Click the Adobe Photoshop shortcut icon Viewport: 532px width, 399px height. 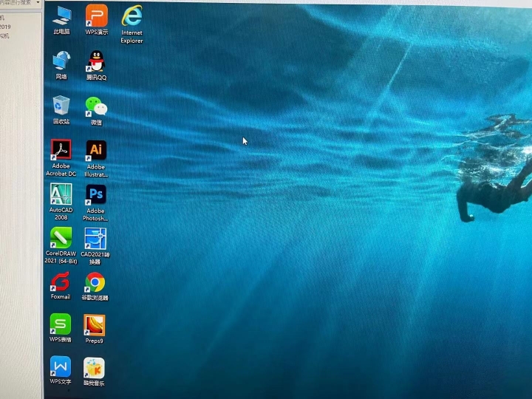96,195
